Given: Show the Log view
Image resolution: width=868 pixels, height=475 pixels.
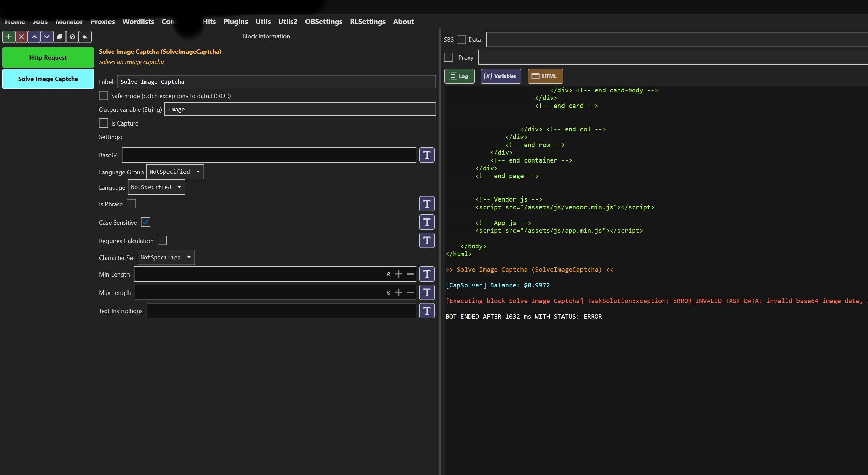Looking at the screenshot, I should click(x=459, y=76).
